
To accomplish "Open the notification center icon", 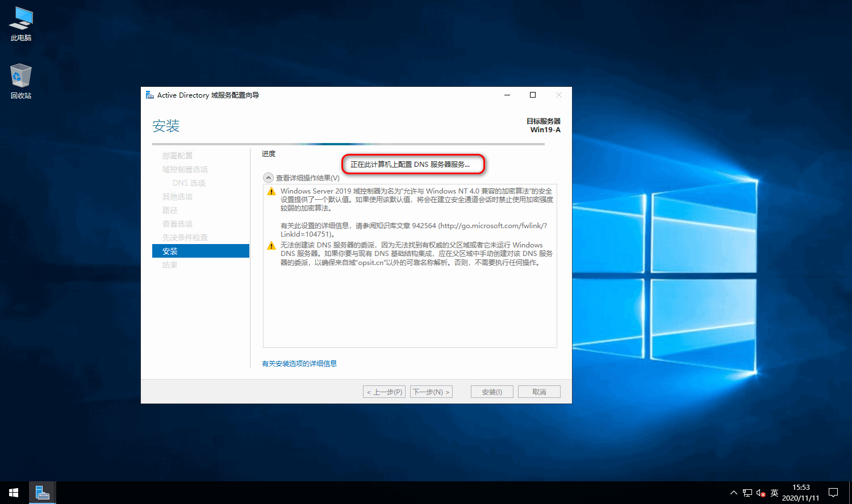I will [x=833, y=493].
